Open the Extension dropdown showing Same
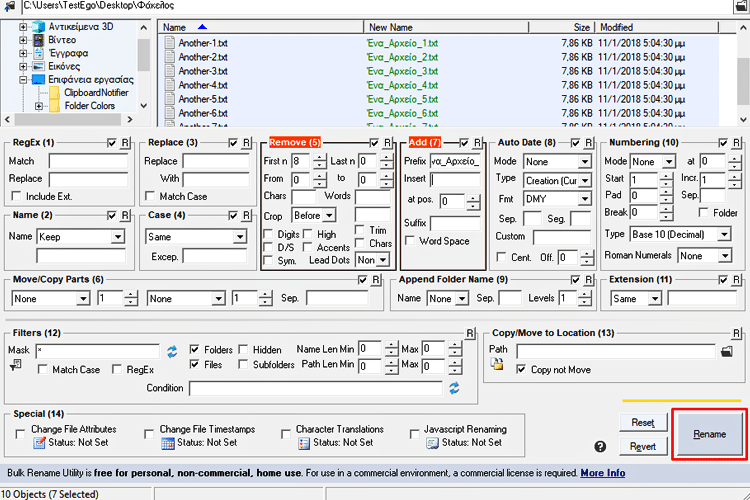 (x=654, y=299)
